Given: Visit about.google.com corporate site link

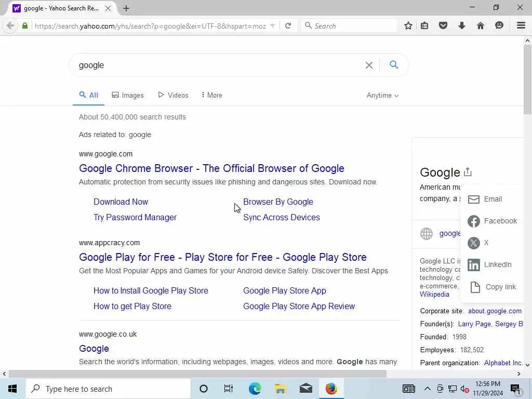Looking at the screenshot, I should tap(495, 311).
